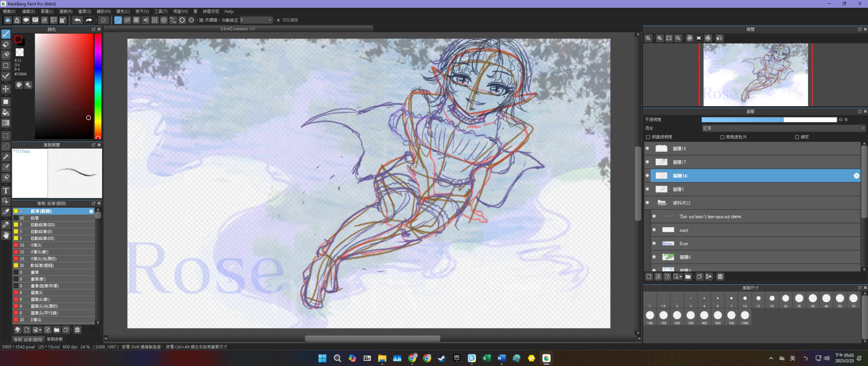Enable the 鎖定 layer lock checkbox
The width and height of the screenshot is (868, 366).
[797, 137]
